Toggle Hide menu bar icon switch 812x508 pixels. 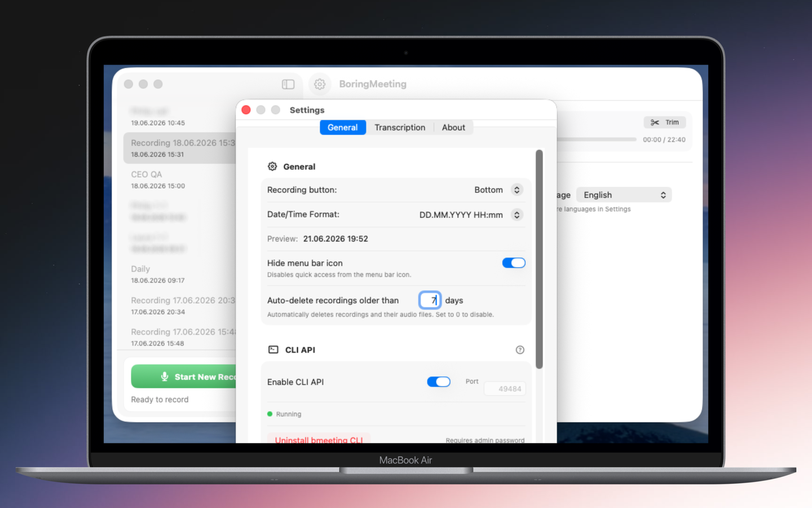click(514, 263)
